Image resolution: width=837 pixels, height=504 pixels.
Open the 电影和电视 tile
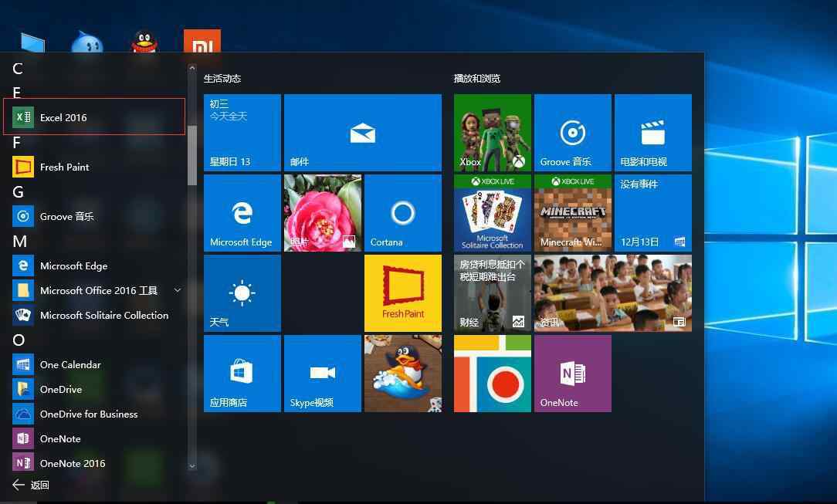653,133
